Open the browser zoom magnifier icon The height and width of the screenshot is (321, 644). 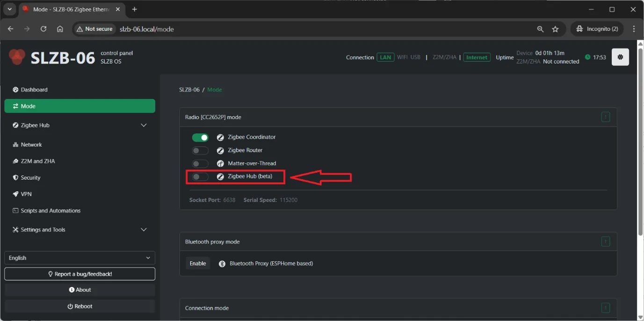click(540, 29)
